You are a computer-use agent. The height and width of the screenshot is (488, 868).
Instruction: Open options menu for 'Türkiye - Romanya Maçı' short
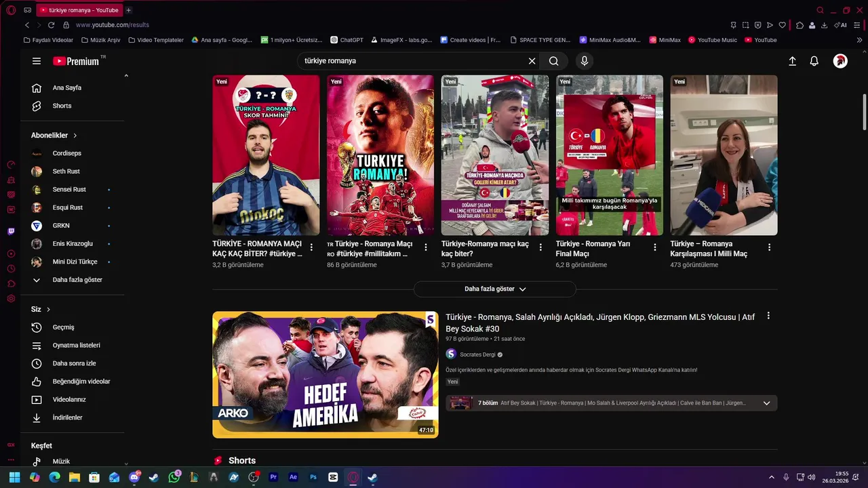pyautogui.click(x=426, y=247)
